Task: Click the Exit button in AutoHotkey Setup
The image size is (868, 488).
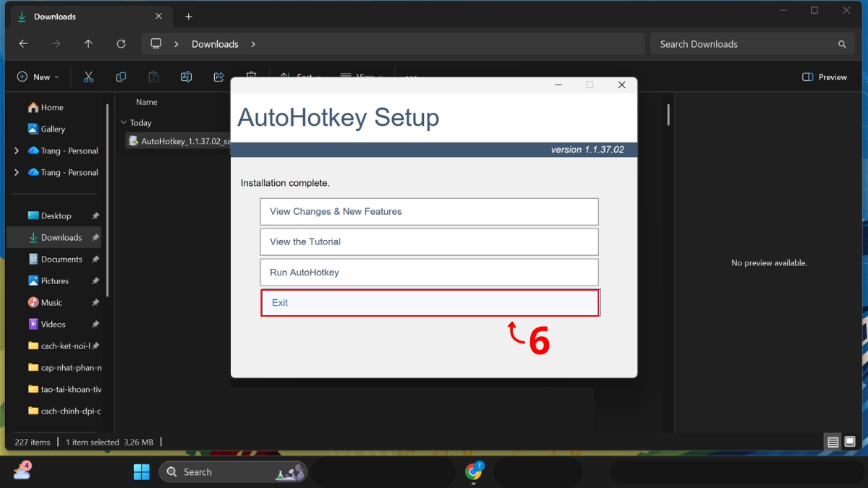Action: click(430, 303)
